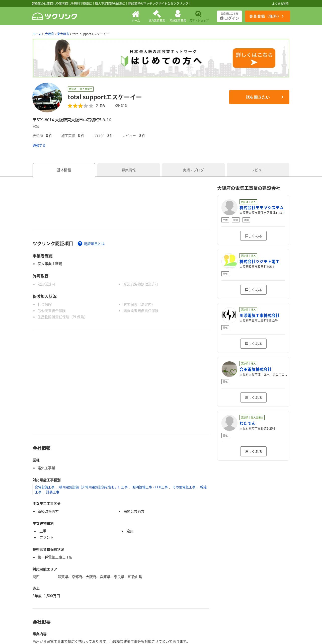Click the ログイン lock button
The height and width of the screenshot is (644, 322).
click(229, 16)
